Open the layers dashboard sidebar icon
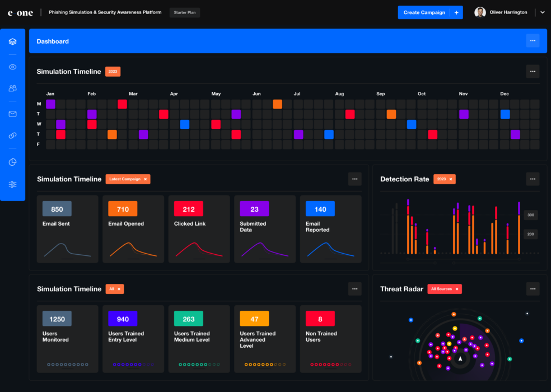The width and height of the screenshot is (551, 392). (x=12, y=41)
